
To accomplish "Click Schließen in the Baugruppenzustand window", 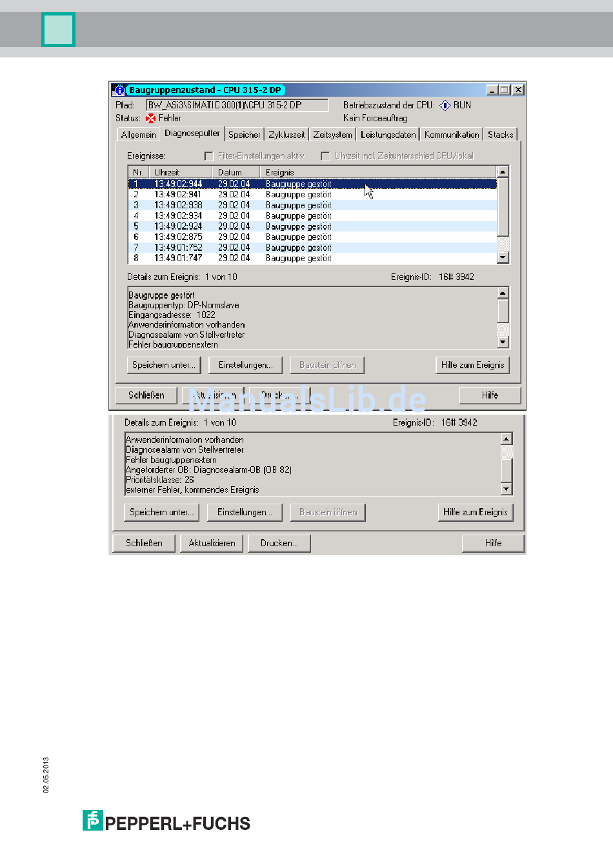I will tap(146, 395).
